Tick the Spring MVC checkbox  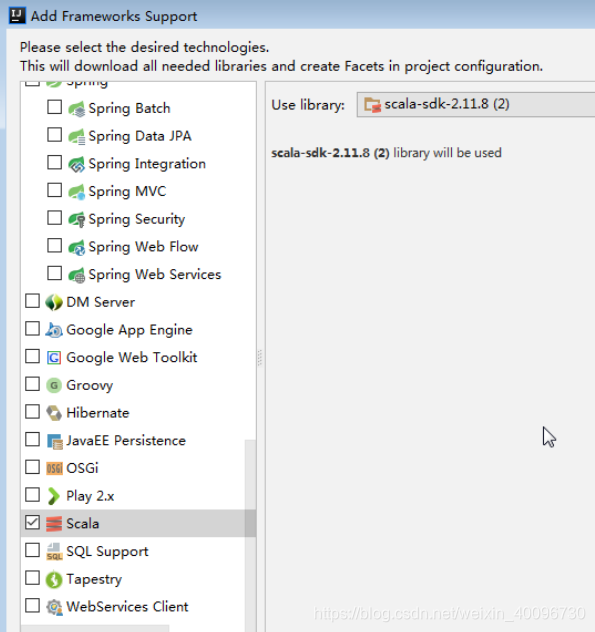point(54,190)
